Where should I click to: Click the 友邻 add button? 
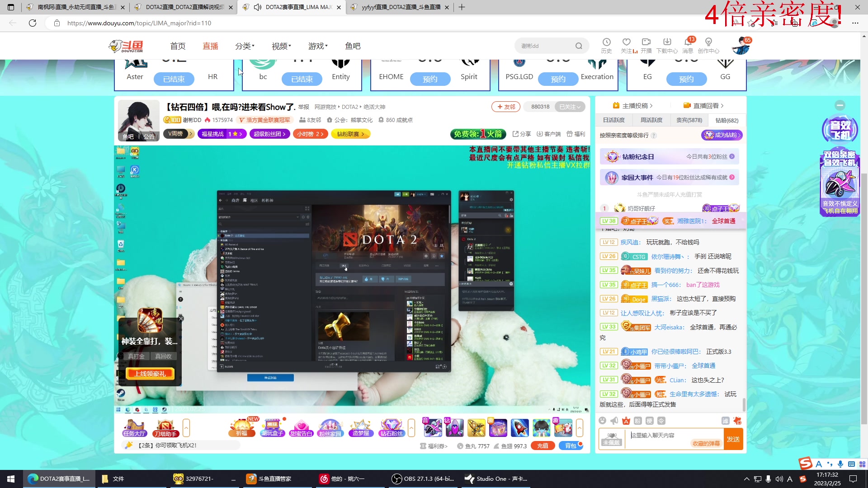coord(506,107)
